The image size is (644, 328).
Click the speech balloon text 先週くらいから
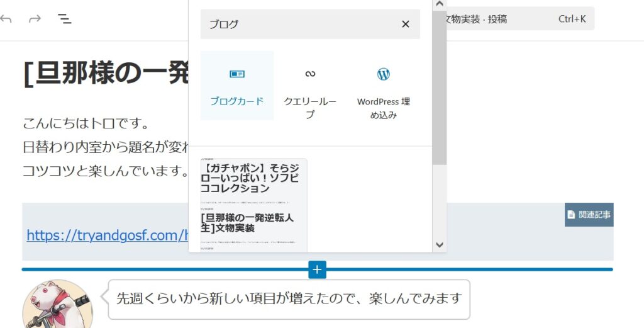click(289, 298)
